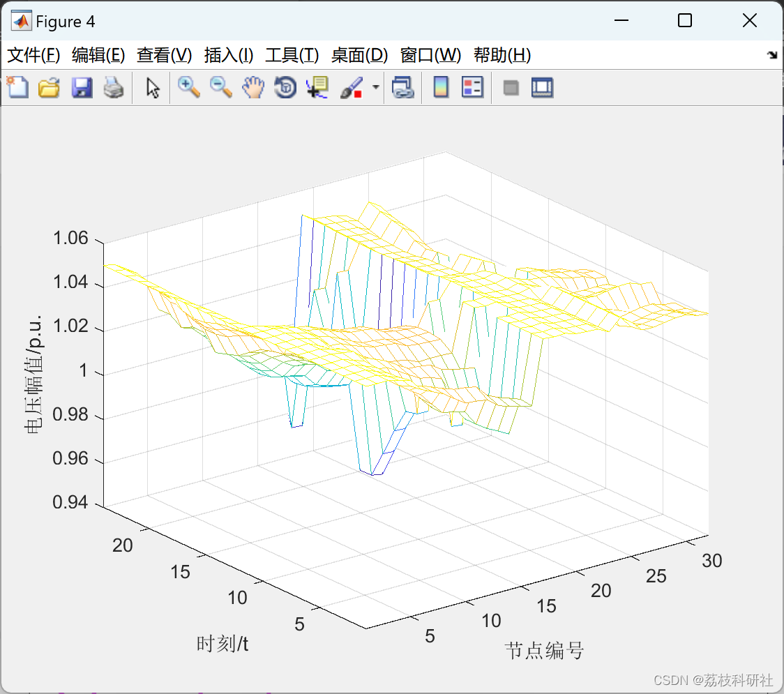This screenshot has width=784, height=694.
Task: Expand the Brush tool color dropdown arrow
Action: pos(375,87)
